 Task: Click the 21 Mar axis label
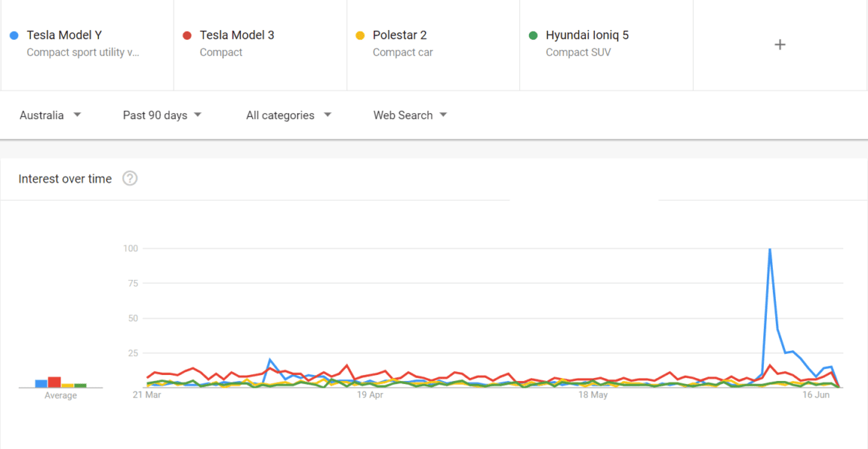147,394
